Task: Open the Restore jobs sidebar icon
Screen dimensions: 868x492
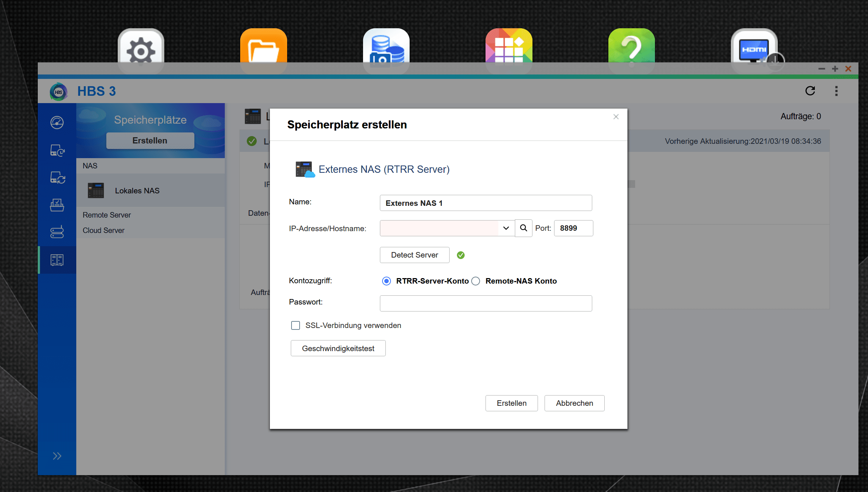Action: pos(57,205)
